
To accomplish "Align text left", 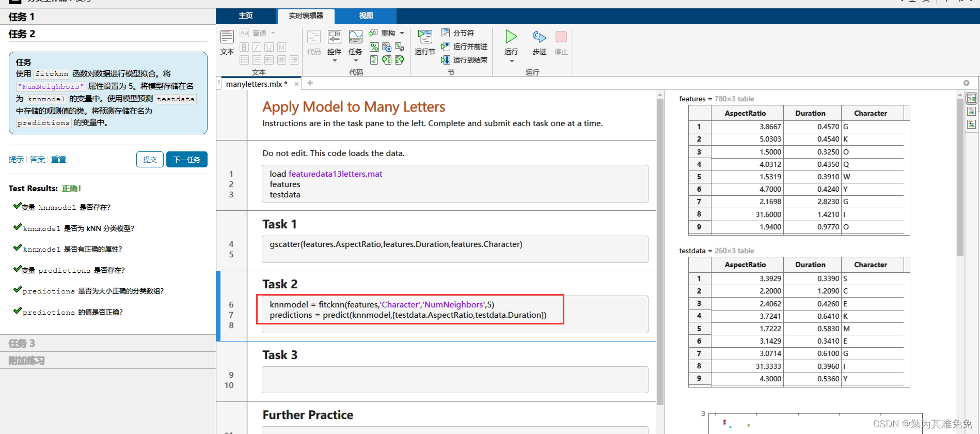I will [x=269, y=60].
